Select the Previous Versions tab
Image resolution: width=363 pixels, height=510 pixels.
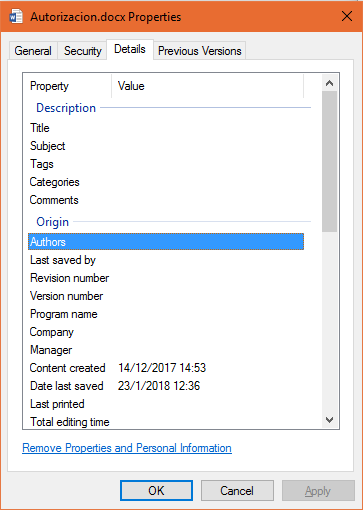(x=200, y=51)
